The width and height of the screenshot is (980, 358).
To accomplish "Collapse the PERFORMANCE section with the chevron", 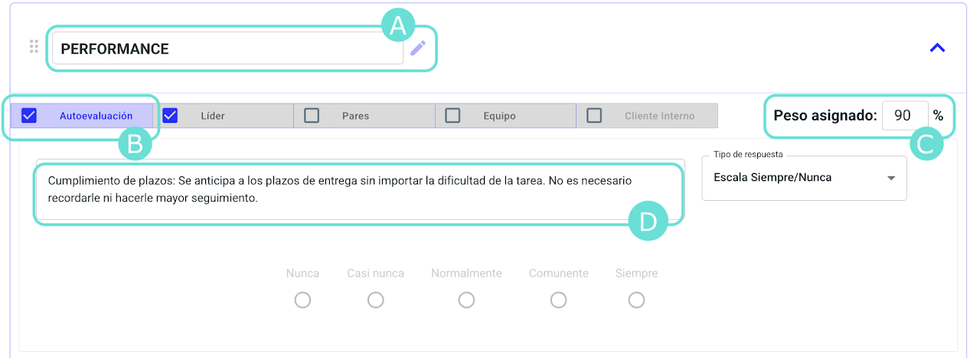I will click(937, 48).
